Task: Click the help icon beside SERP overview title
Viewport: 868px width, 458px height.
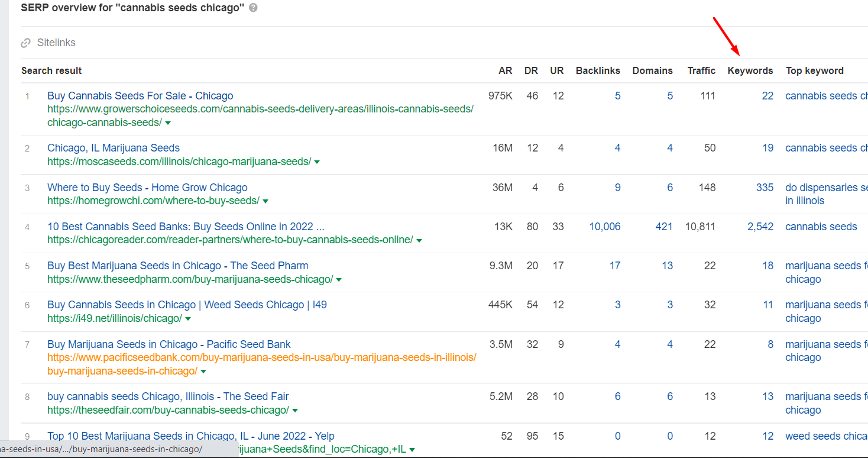Action: [254, 8]
